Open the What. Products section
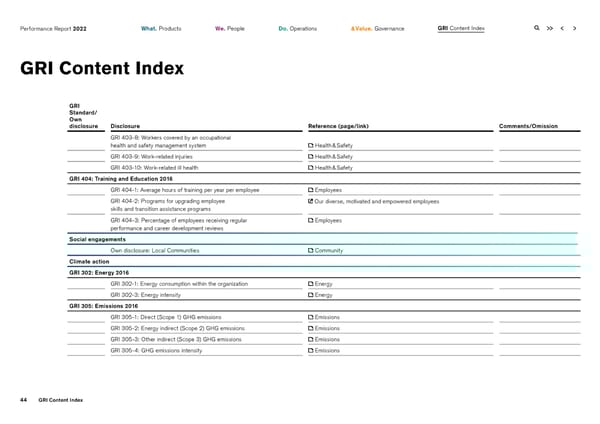Screen dimensions: 600x424 pyautogui.click(x=161, y=28)
